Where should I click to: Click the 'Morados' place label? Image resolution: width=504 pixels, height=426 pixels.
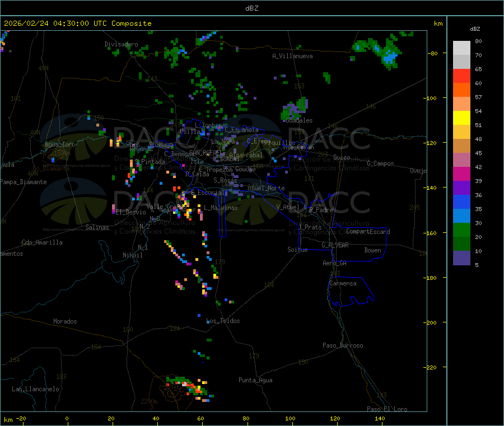pos(65,321)
